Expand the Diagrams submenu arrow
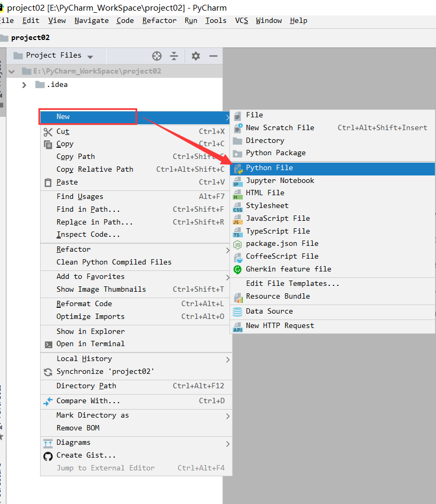The image size is (436, 504). coord(228,444)
